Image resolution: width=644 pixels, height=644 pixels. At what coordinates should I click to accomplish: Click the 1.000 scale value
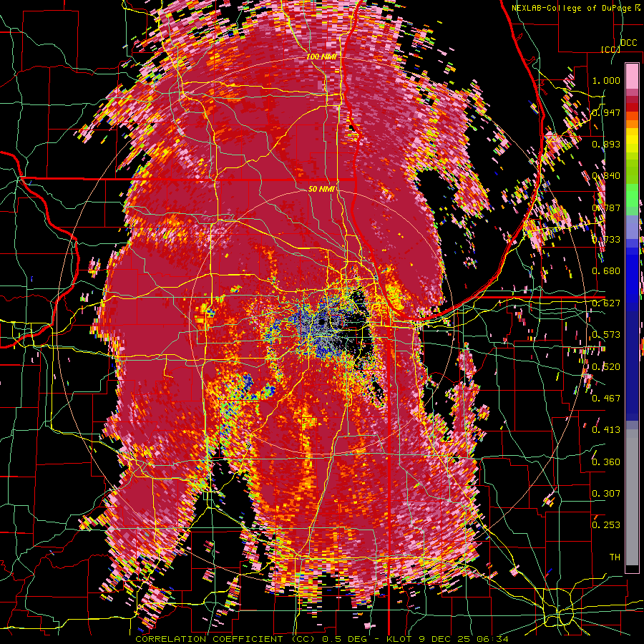[606, 80]
